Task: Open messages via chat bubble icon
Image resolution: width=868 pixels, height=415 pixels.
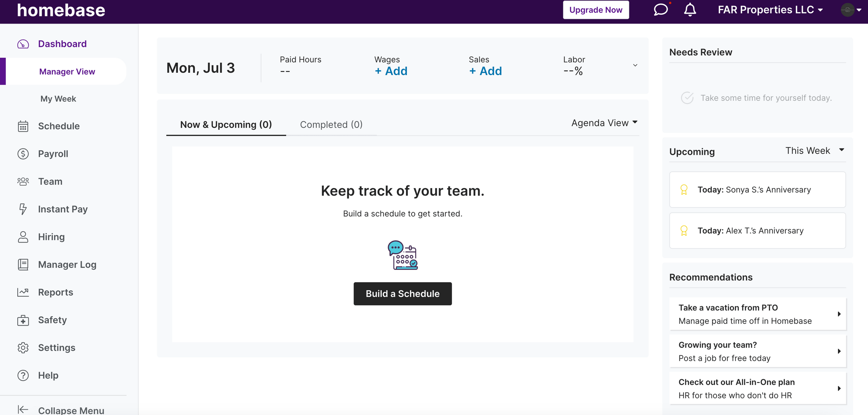Action: pyautogui.click(x=660, y=10)
